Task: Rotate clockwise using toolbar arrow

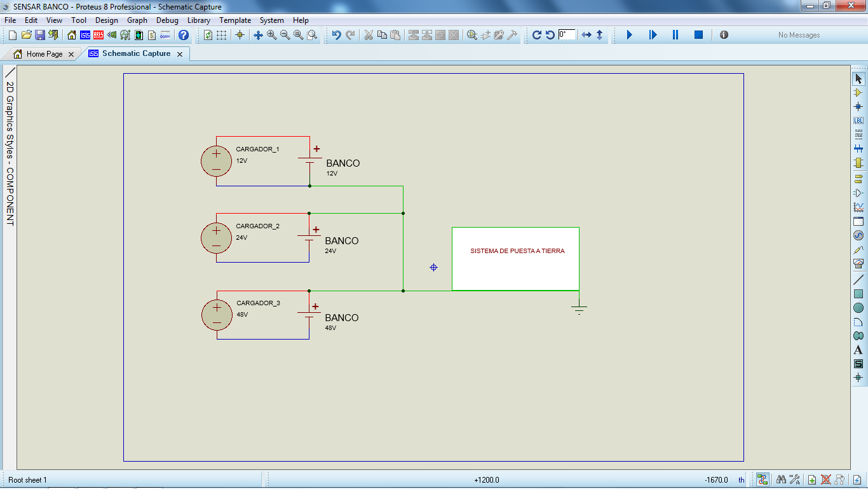Action: [537, 35]
